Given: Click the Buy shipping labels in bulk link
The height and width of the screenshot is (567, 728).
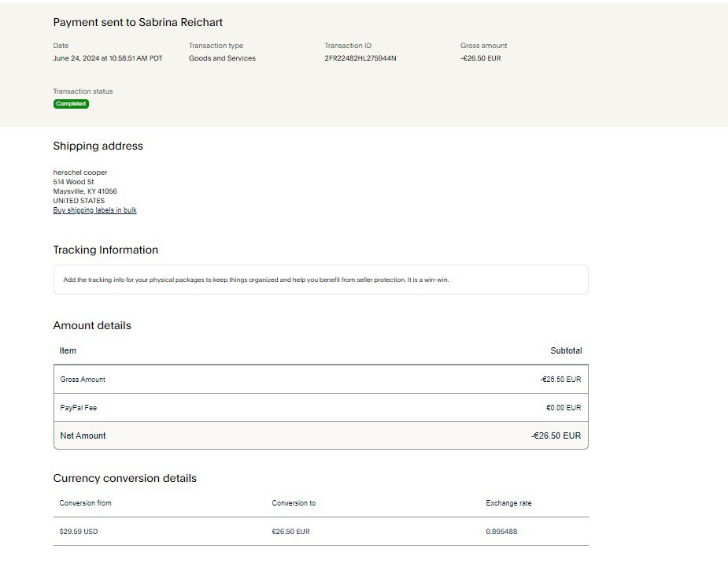Looking at the screenshot, I should (x=94, y=210).
